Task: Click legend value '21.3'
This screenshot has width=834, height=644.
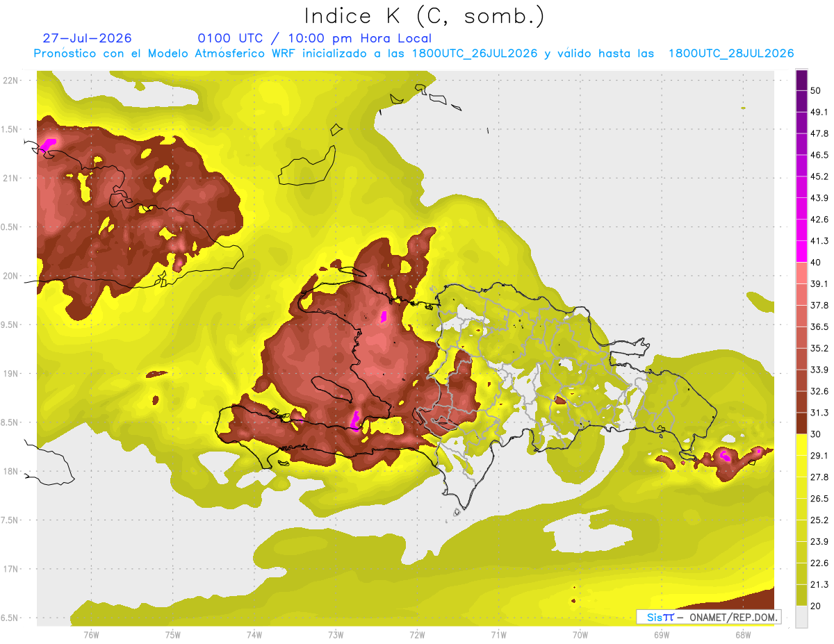Action: tap(819, 584)
